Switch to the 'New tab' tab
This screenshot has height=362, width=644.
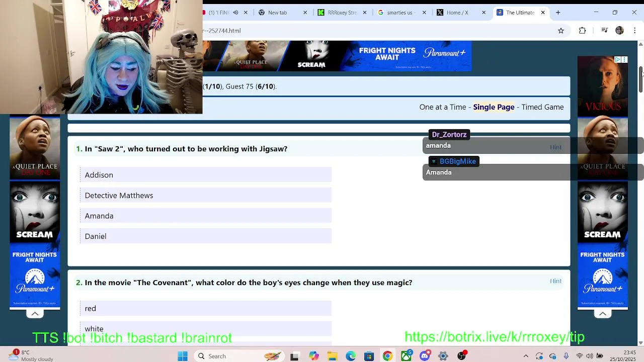tap(282, 13)
